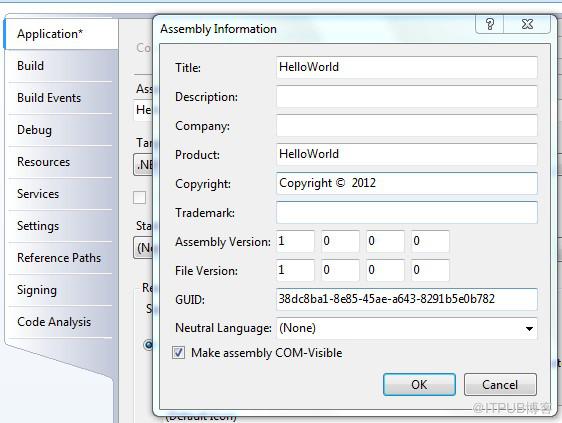This screenshot has width=562, height=423.
Task: Click the File Version major box showing 1
Action: point(295,270)
